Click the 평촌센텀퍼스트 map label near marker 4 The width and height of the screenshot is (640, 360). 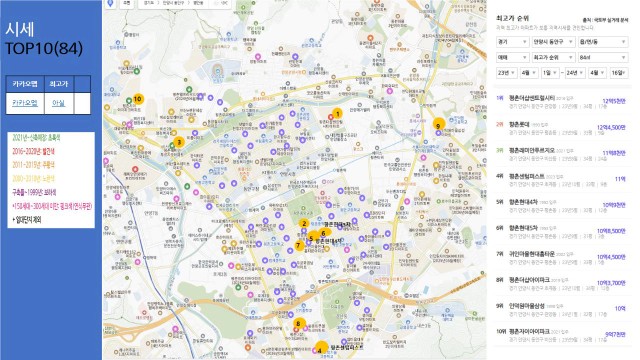pyautogui.click(x=347, y=347)
